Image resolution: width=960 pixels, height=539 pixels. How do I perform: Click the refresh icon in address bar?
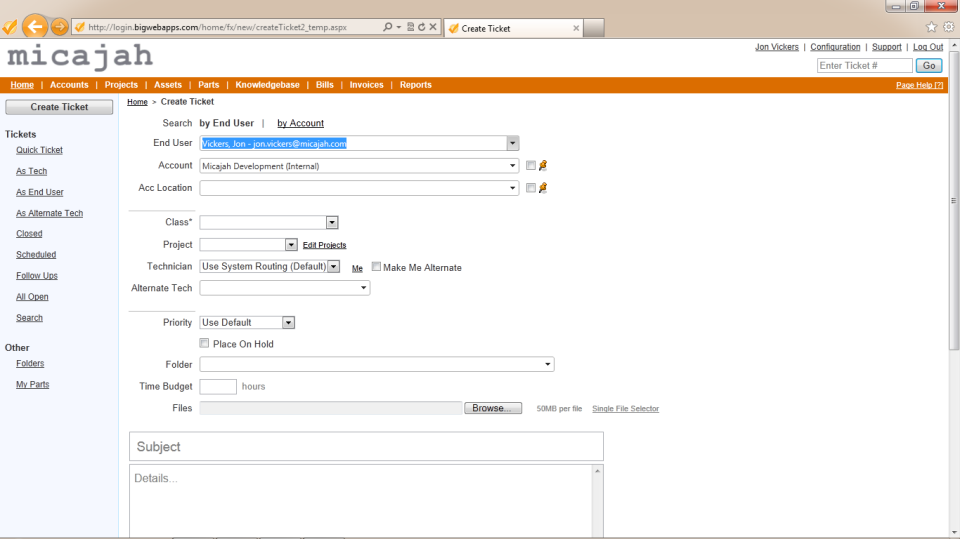coord(421,27)
